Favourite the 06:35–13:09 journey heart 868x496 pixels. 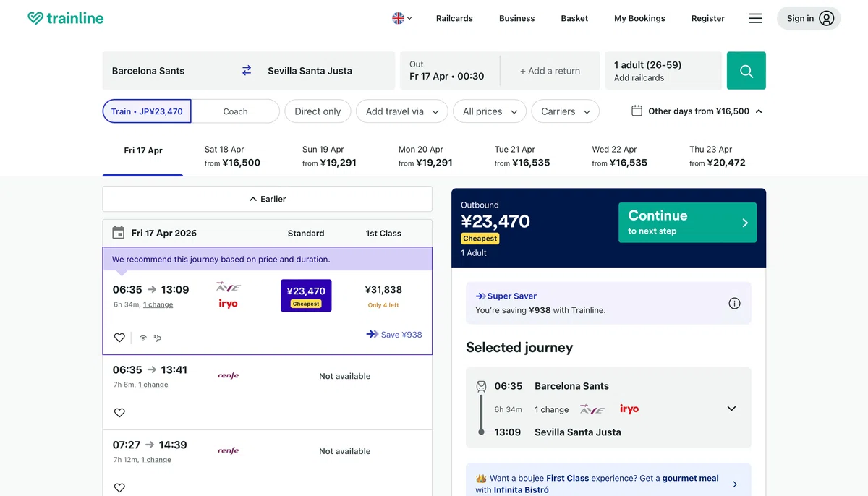click(x=119, y=338)
